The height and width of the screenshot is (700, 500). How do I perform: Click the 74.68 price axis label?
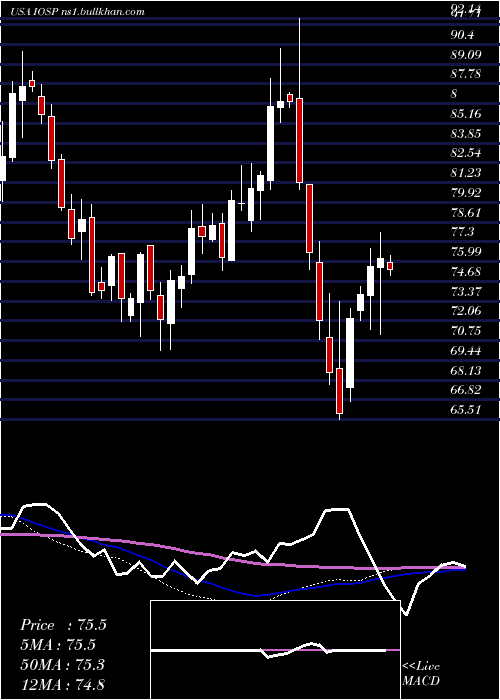coord(466,271)
